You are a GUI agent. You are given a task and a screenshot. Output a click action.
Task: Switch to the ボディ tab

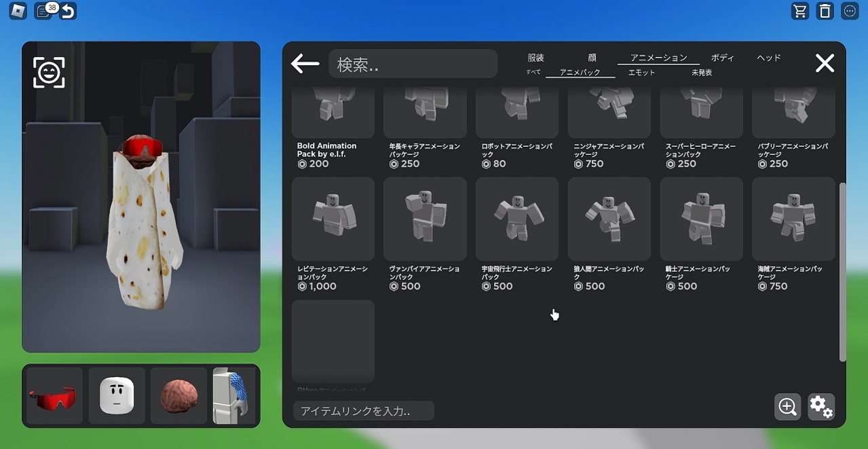(723, 58)
